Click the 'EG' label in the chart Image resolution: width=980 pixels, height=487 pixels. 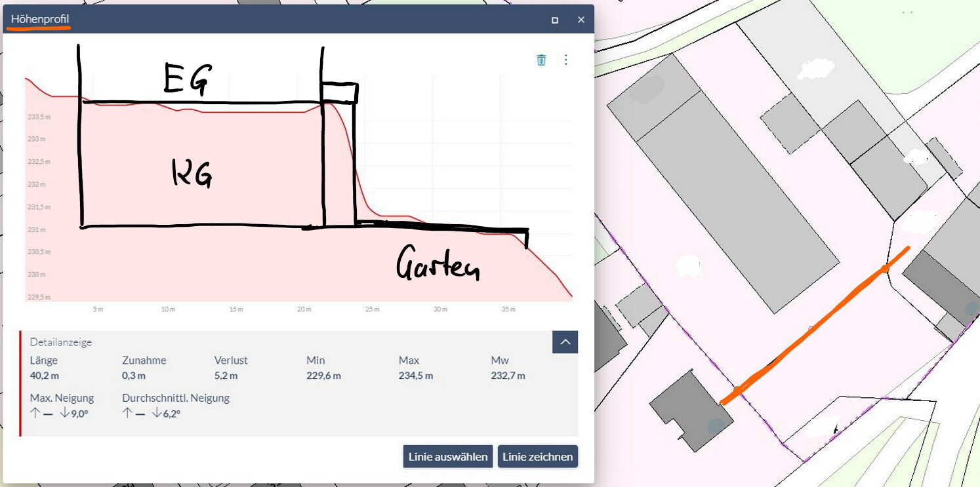(x=187, y=80)
